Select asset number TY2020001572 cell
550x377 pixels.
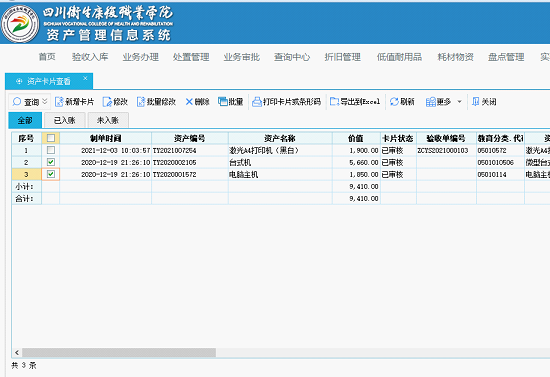(190, 174)
